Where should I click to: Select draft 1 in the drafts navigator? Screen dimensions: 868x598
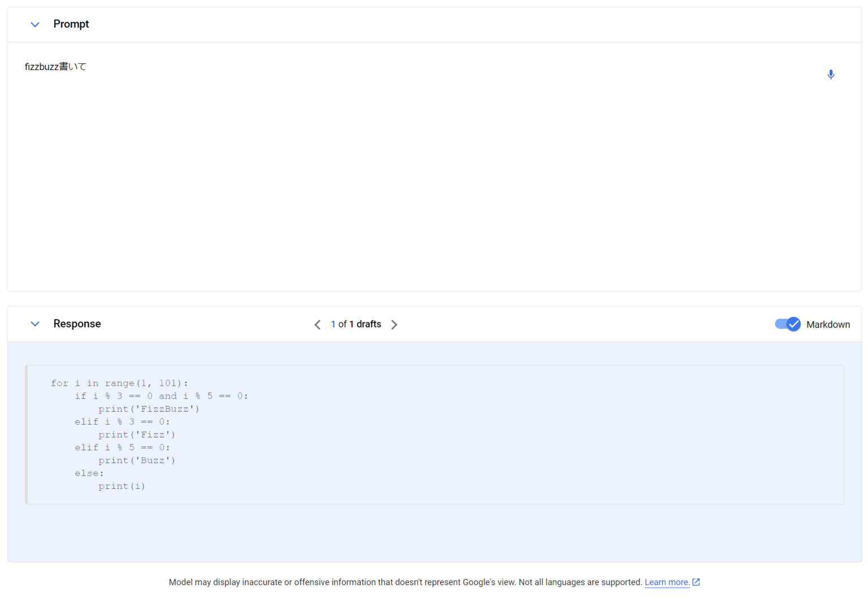pos(333,324)
